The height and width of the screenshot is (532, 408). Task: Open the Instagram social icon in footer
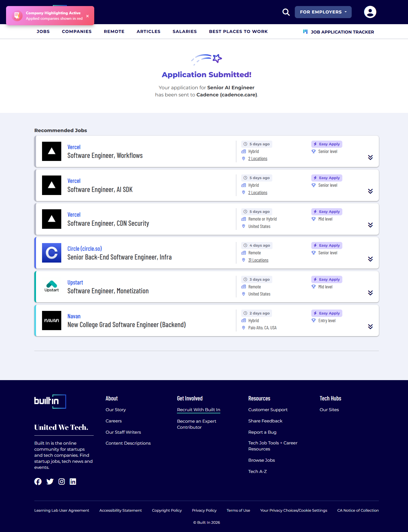[62, 481]
